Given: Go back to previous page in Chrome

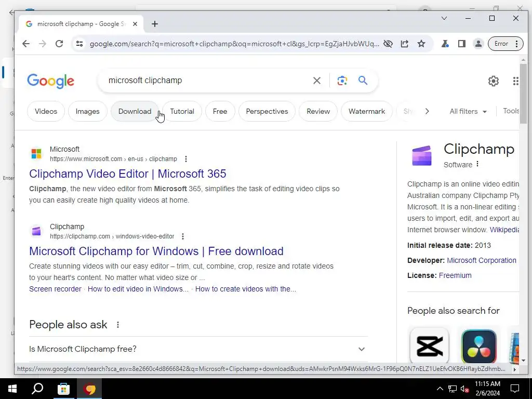Looking at the screenshot, I should pyautogui.click(x=26, y=44).
